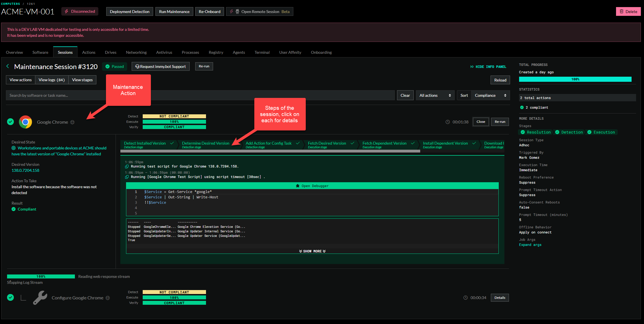Click copy icon beside Running test script log
Screen dimensions: 644x324
coord(127,167)
